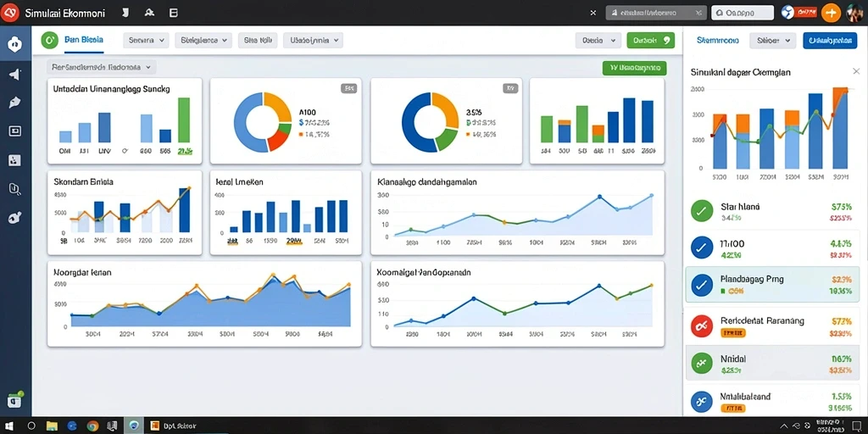Open the monitor display icon in sidebar

tap(15, 131)
